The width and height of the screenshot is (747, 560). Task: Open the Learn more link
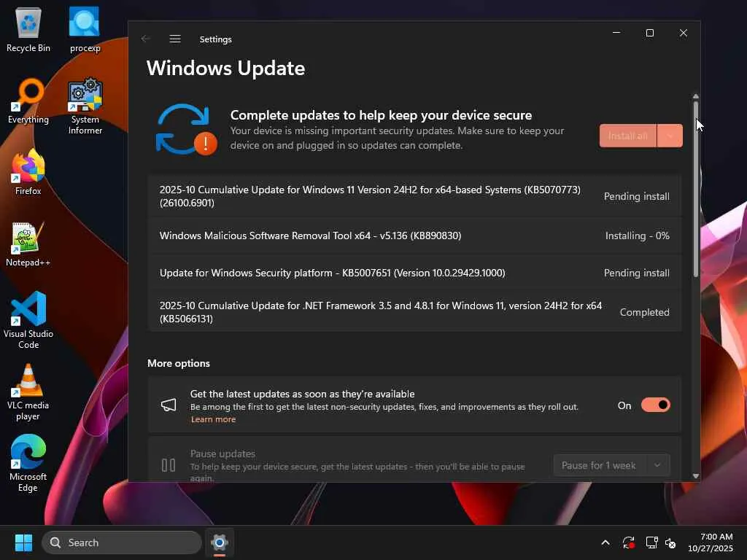214,419
